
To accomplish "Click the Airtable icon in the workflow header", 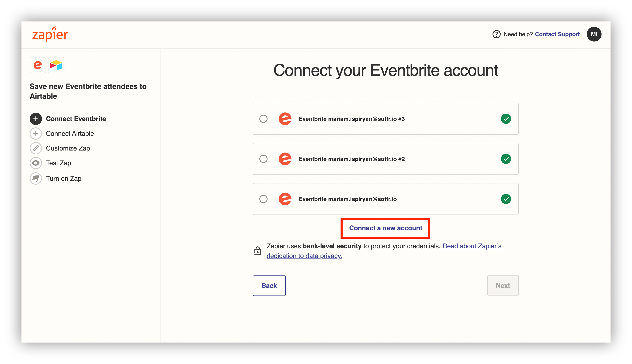I will 56,65.
